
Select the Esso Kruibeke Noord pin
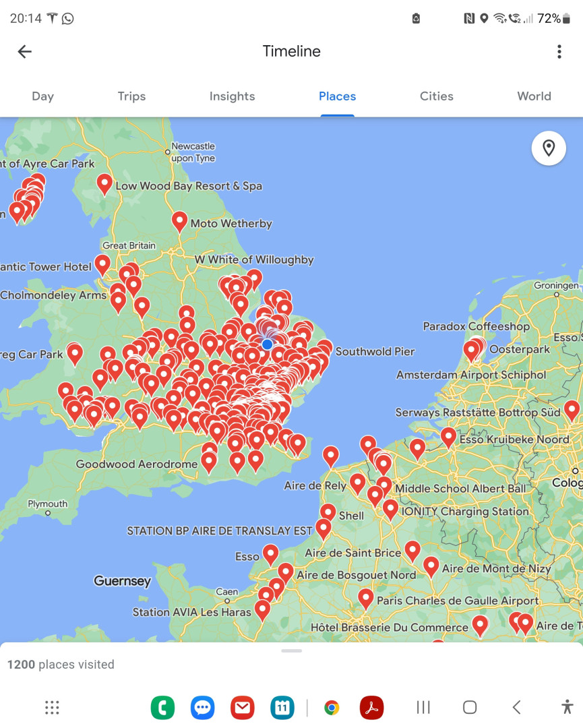(x=448, y=437)
